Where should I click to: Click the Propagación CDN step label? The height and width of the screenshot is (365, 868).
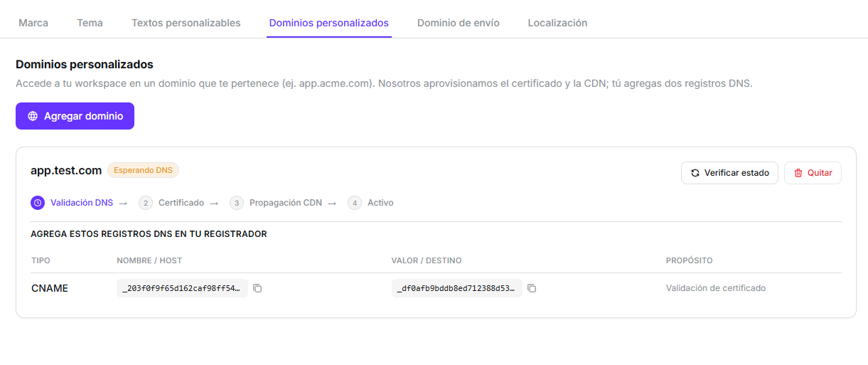(286, 203)
